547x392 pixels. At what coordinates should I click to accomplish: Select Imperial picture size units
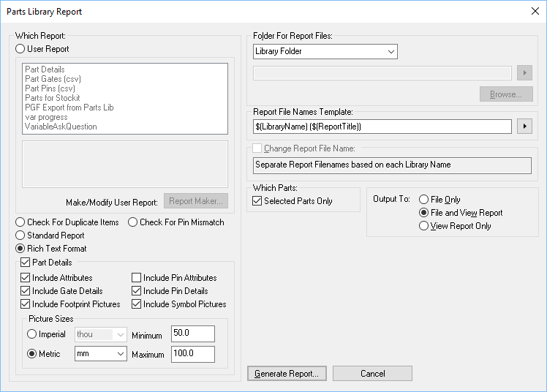point(32,334)
